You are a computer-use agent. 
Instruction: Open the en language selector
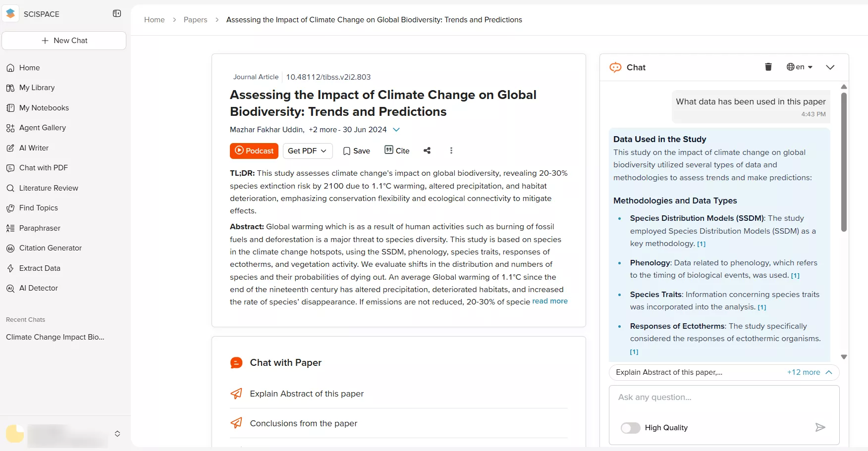pyautogui.click(x=799, y=67)
